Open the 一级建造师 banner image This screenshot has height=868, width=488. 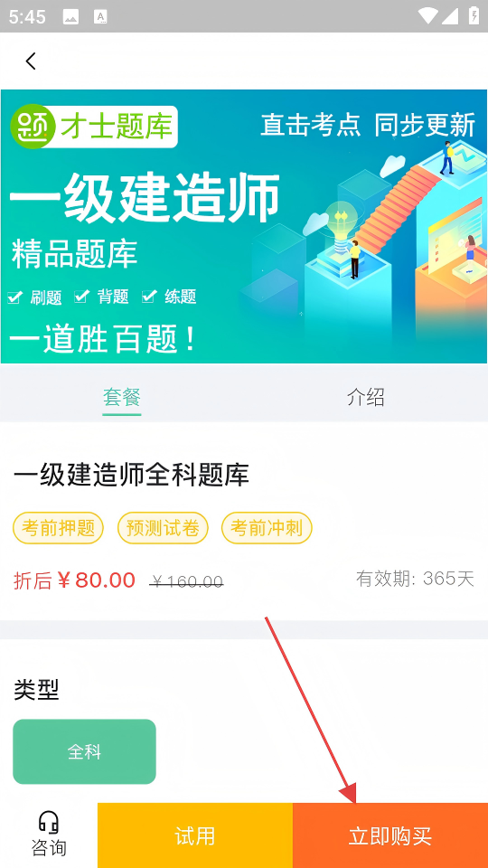[244, 226]
